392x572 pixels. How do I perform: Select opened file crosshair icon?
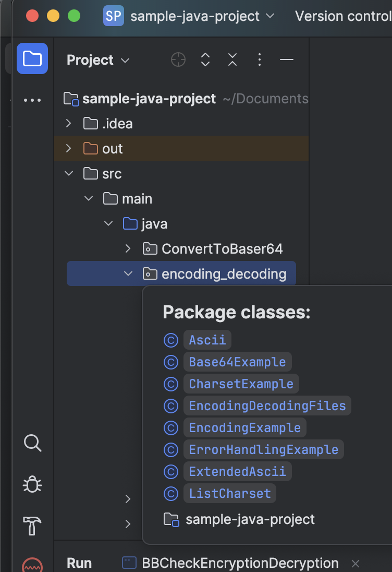click(178, 59)
